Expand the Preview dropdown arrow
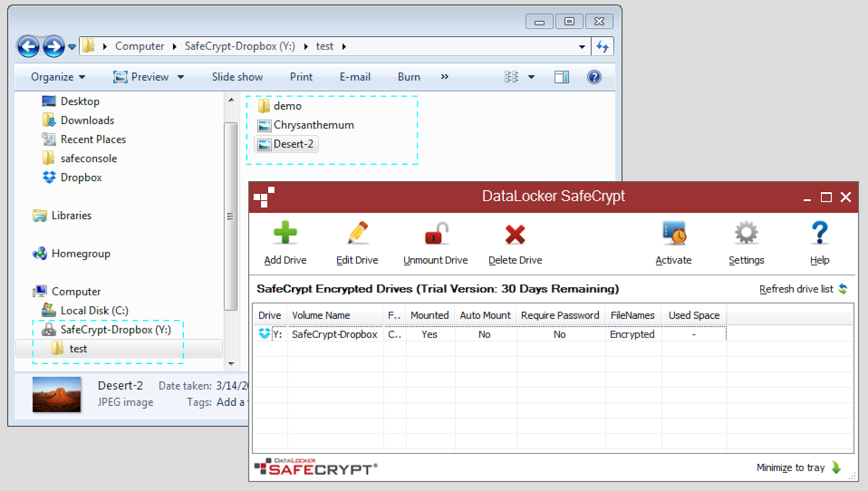Image resolution: width=868 pixels, height=491 pixels. tap(181, 77)
